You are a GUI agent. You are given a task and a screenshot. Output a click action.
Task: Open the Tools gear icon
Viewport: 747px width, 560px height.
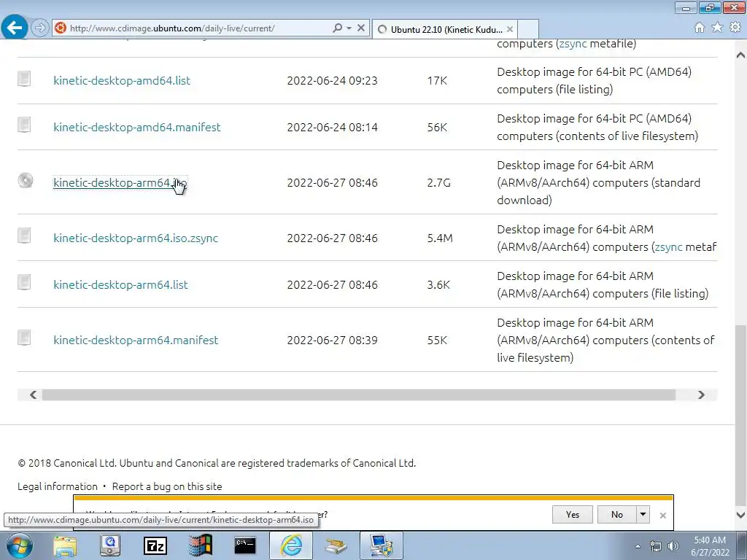[735, 28]
